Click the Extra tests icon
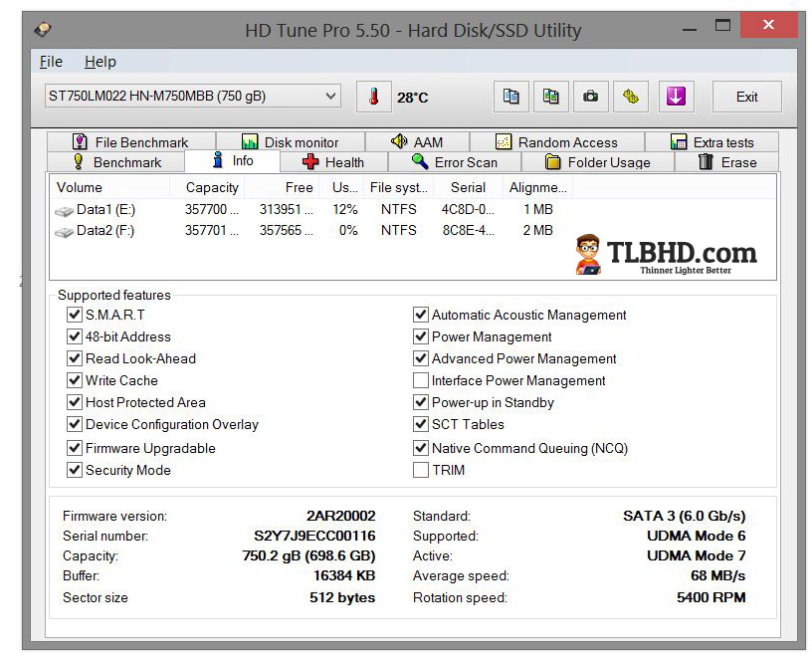The height and width of the screenshot is (661, 812). (679, 142)
